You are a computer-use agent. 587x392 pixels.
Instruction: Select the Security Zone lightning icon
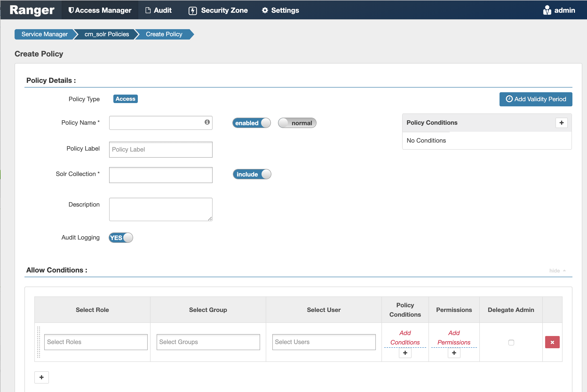tap(192, 10)
